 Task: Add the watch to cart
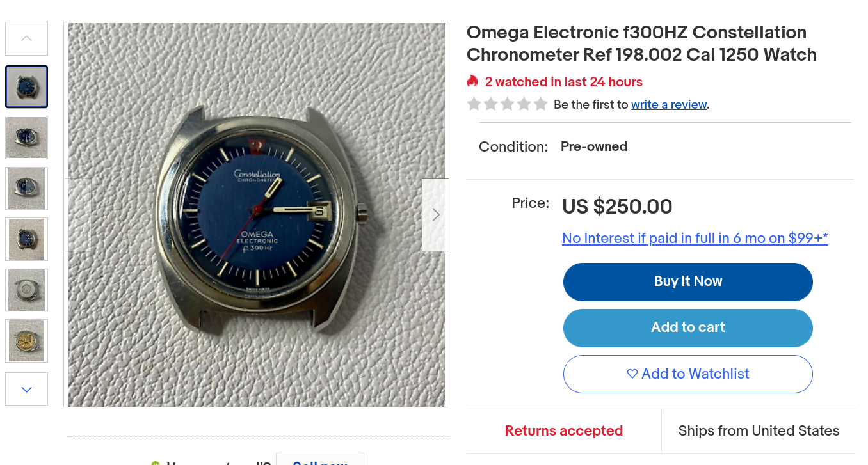tap(687, 327)
